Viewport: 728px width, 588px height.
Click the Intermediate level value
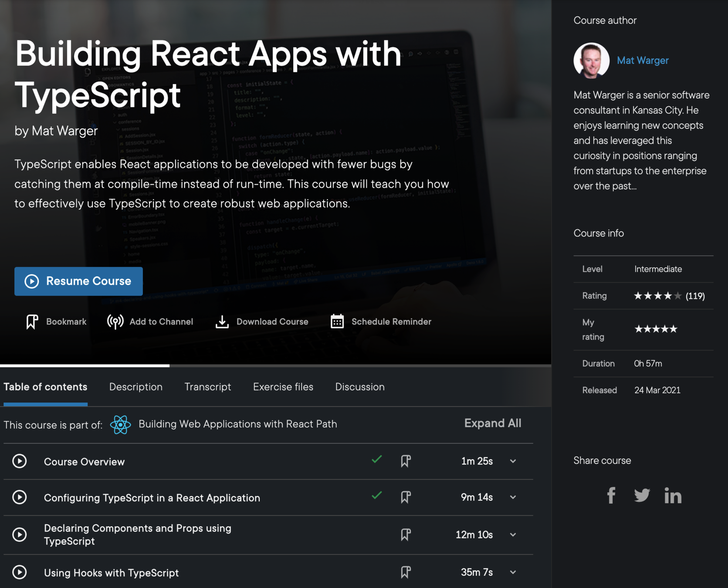[658, 269]
